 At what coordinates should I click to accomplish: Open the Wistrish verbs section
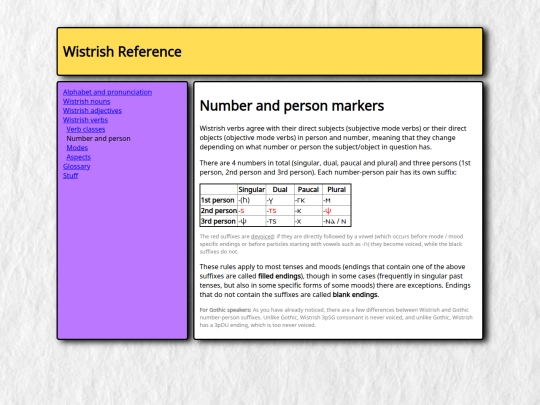click(x=85, y=120)
